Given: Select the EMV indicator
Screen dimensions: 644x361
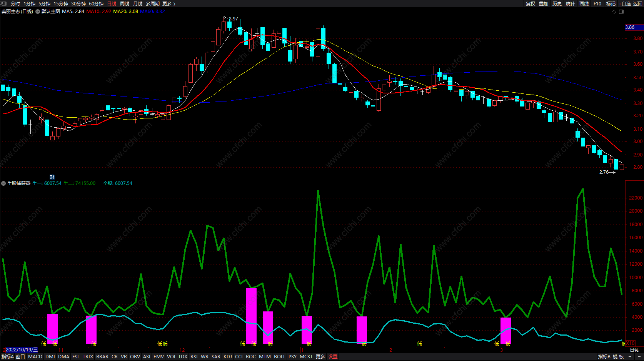Looking at the screenshot, I should coord(158,357).
